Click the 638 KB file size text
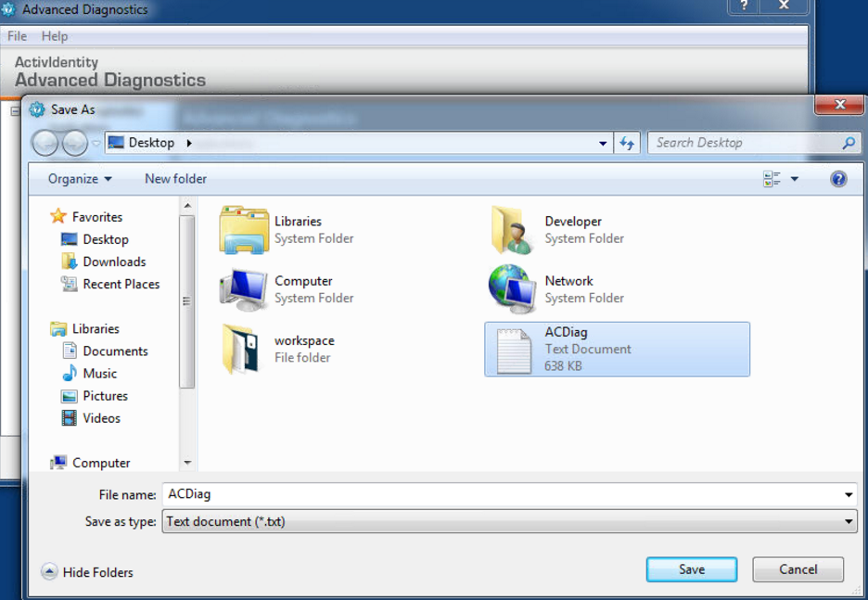The height and width of the screenshot is (600, 868). pyautogui.click(x=563, y=366)
